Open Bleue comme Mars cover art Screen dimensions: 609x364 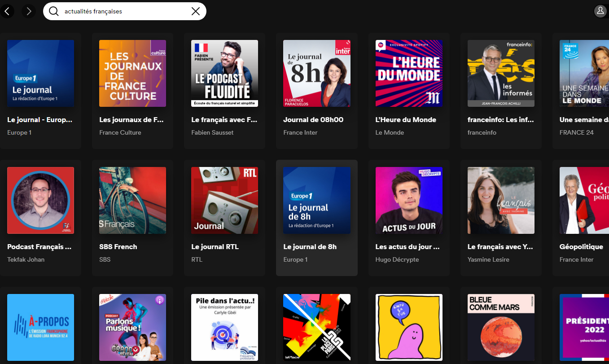pyautogui.click(x=501, y=328)
